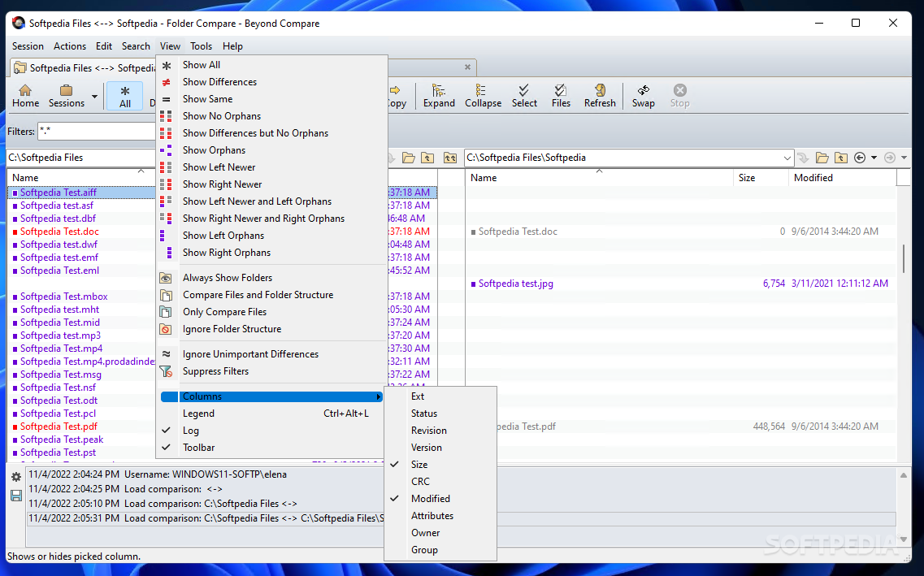This screenshot has width=924, height=576.
Task: Open the Search menu
Action: (x=136, y=46)
